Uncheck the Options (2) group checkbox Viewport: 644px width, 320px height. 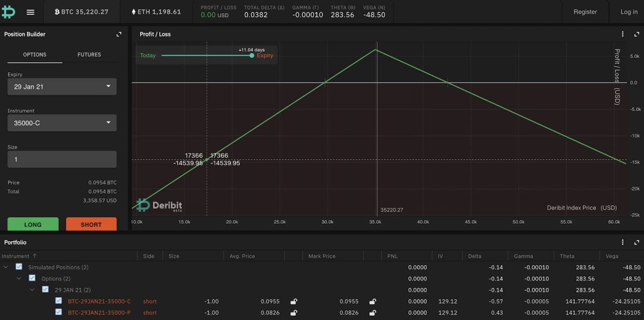click(32, 278)
